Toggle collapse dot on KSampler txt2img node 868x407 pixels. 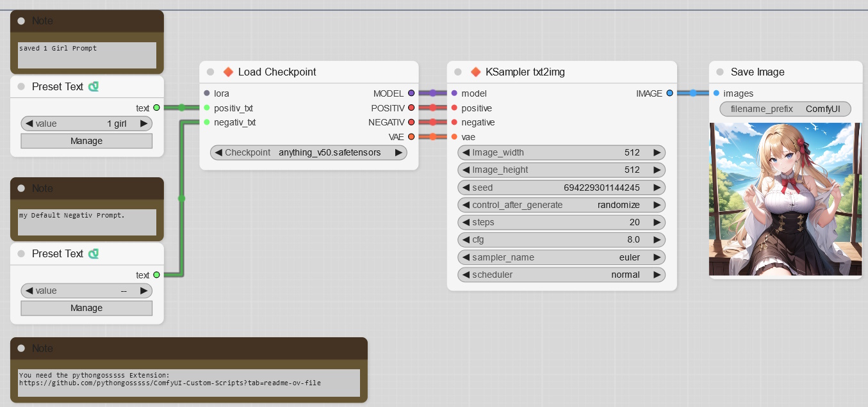pyautogui.click(x=458, y=72)
